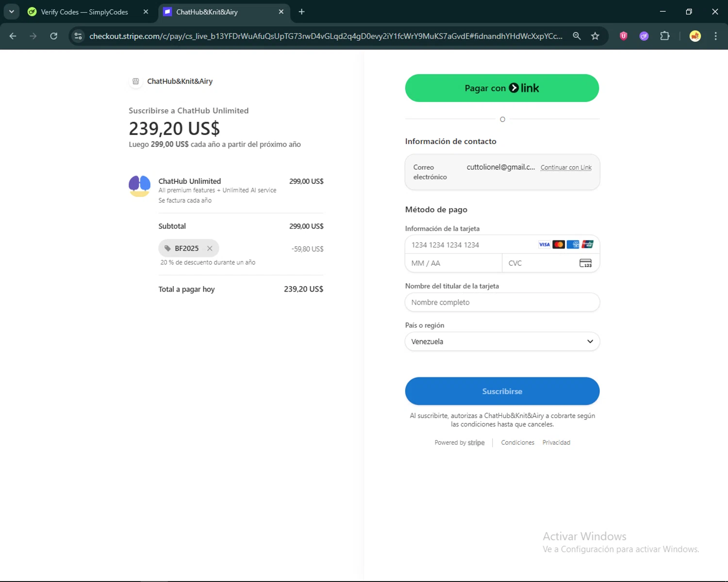Remove the BF2025 promo code
Screen dimensions: 728x582
tap(210, 248)
